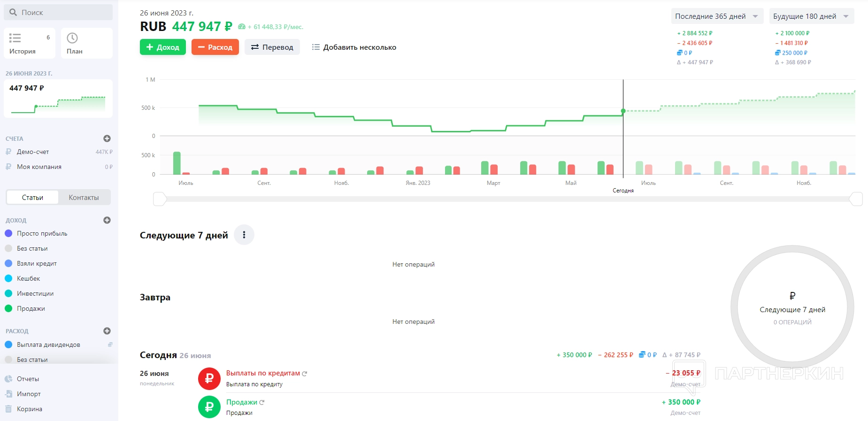Add a new account with plus icon next to Счета
The image size is (868, 421).
pyautogui.click(x=107, y=138)
